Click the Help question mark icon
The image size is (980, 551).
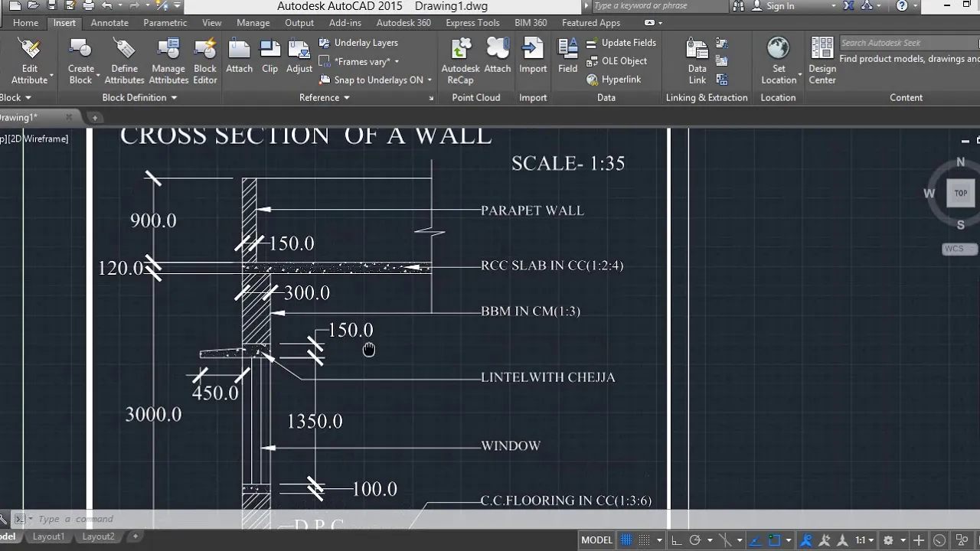pos(902,5)
